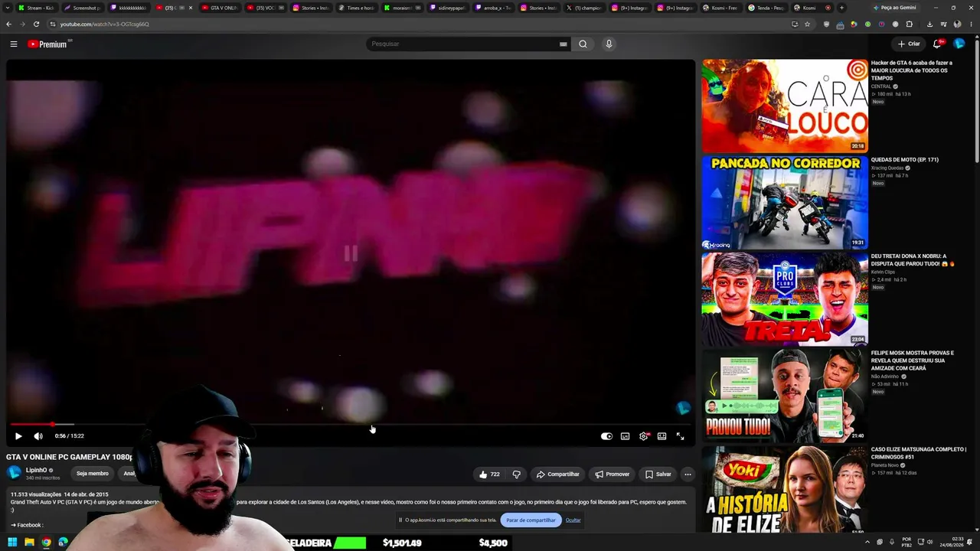This screenshot has height=551, width=980.
Task: Go to the CENTRAL channel
Action: (881, 86)
